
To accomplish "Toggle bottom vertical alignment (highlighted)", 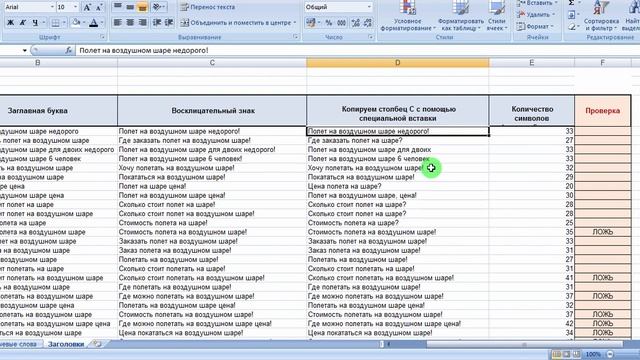I will coord(142,7).
